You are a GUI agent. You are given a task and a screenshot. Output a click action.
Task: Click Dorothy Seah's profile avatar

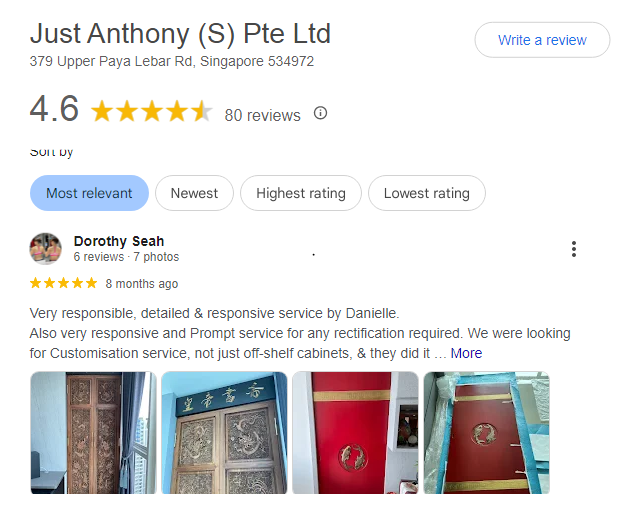coord(46,248)
